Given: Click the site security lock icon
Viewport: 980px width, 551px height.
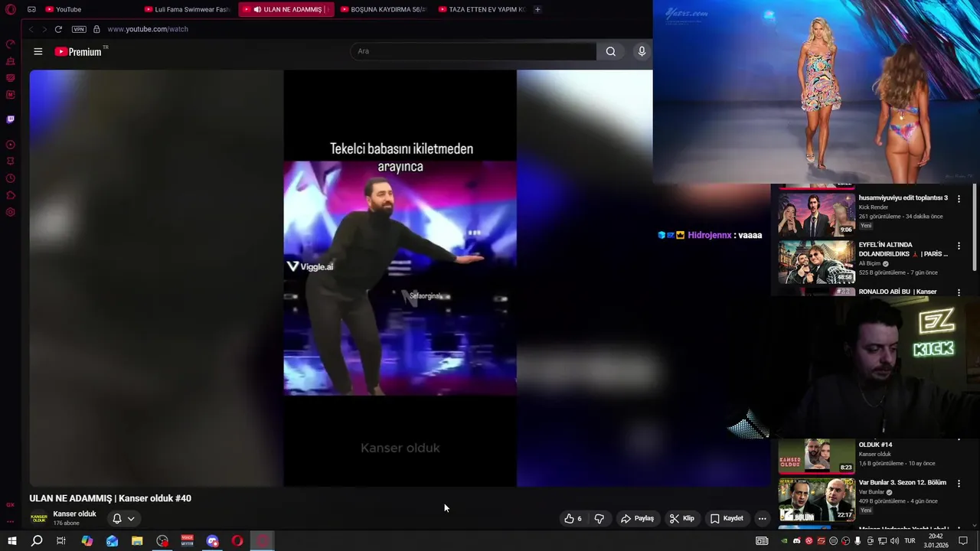Looking at the screenshot, I should tap(96, 29).
